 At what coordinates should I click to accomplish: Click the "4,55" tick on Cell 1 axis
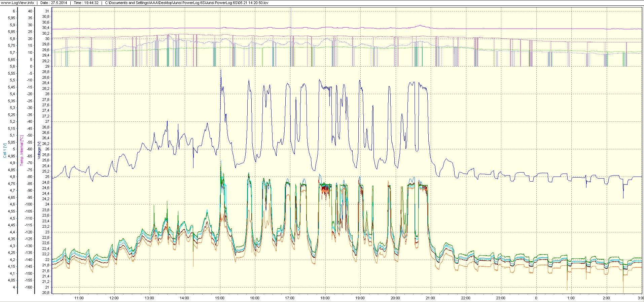(11, 211)
